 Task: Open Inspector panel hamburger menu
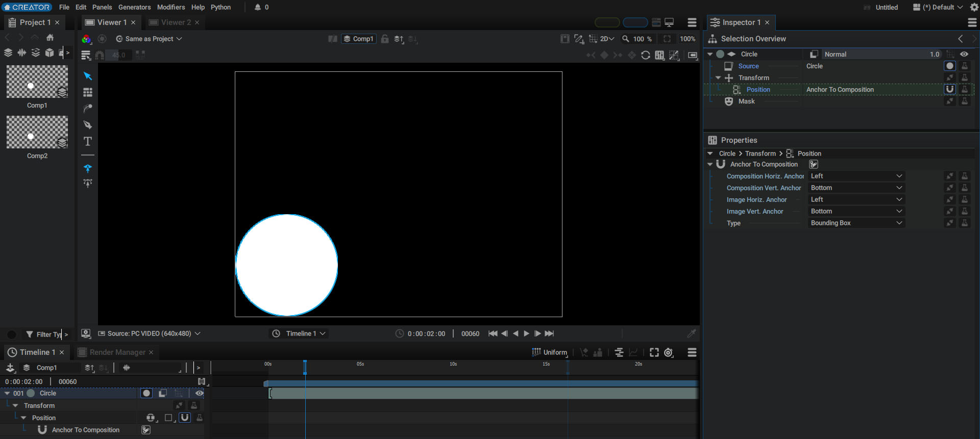pos(972,22)
